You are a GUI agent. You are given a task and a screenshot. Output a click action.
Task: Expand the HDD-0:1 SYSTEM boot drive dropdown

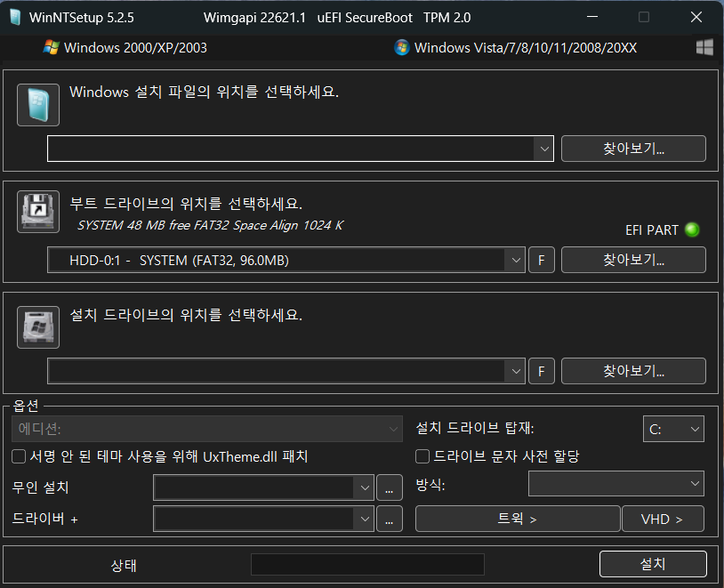516,260
